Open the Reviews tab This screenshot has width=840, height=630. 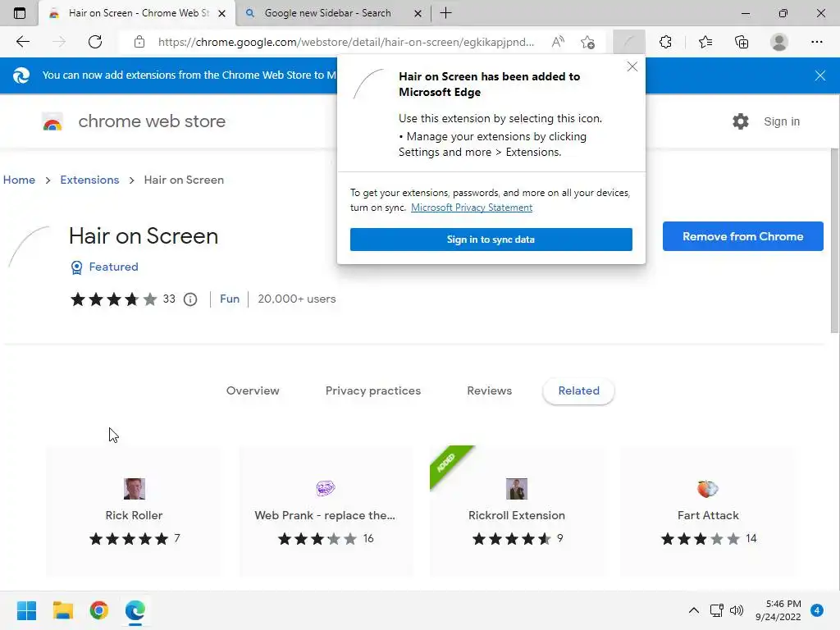[489, 390]
